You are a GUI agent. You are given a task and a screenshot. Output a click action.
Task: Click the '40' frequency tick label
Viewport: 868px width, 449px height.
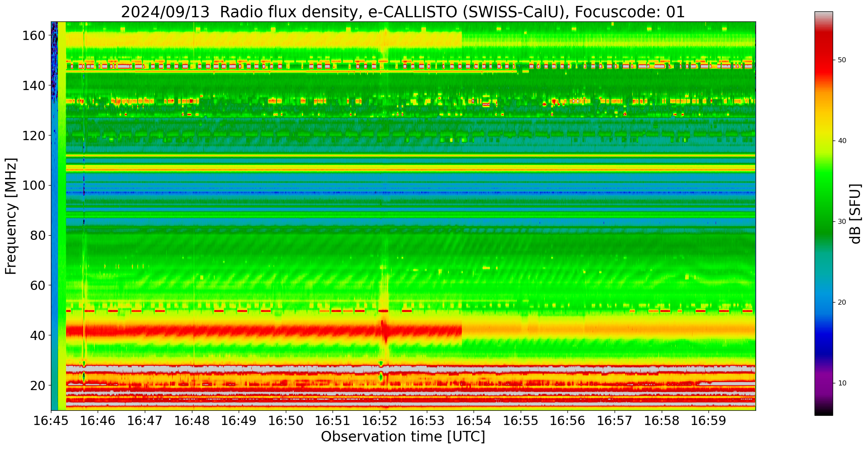point(37,335)
